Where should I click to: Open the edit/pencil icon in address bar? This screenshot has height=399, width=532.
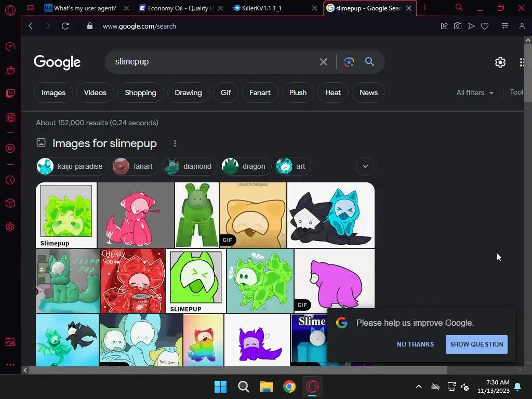[444, 26]
